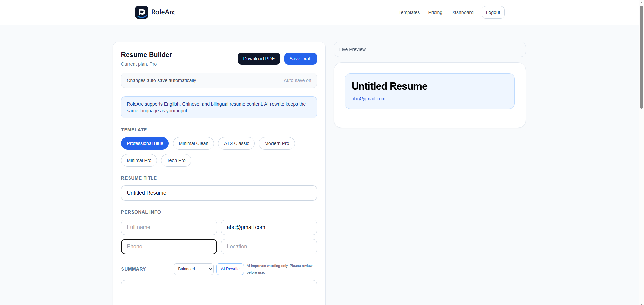Viewport: 644px width, 305px height.
Task: Focus the Phone input field
Action: [169, 247]
